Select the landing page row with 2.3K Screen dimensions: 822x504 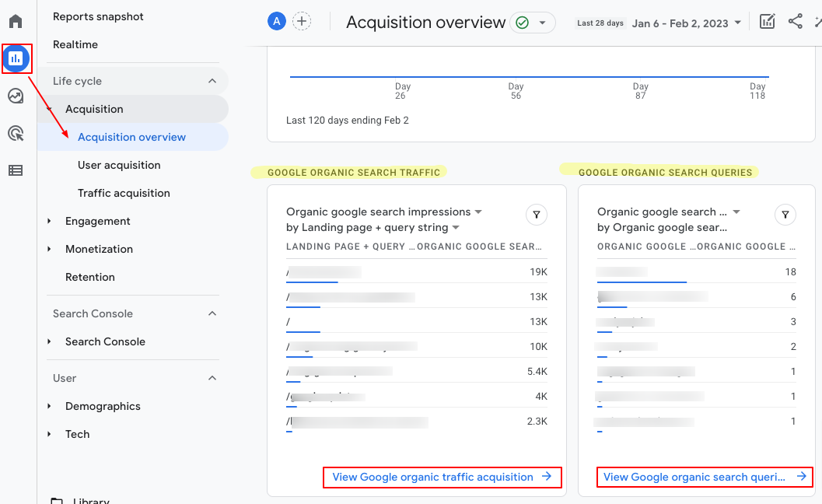tap(417, 421)
